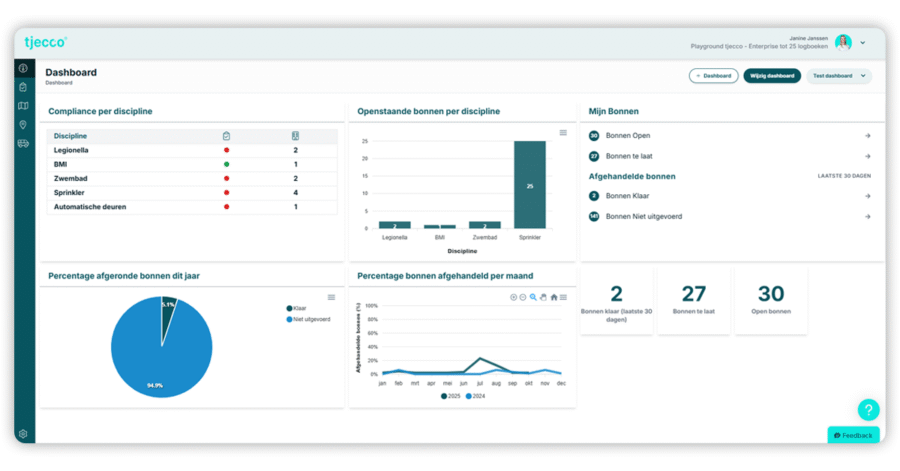Open hamburger menu of Openstaande bonnen chart

click(x=563, y=133)
